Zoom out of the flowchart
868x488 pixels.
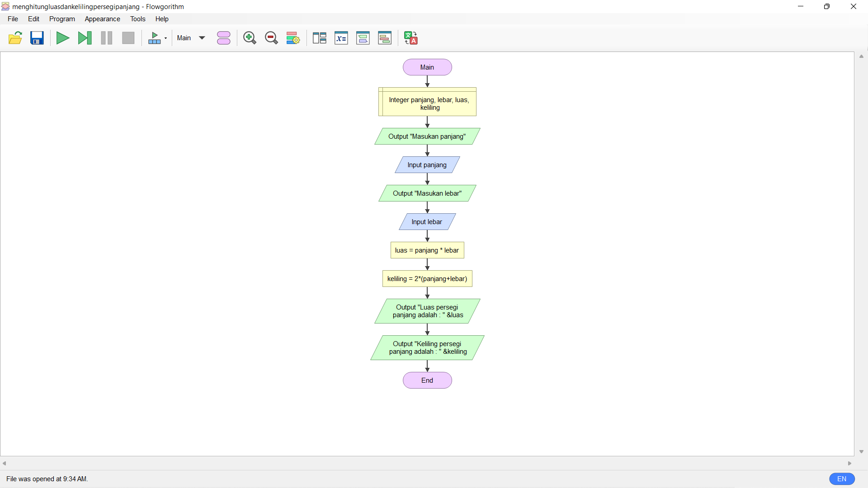coord(271,38)
